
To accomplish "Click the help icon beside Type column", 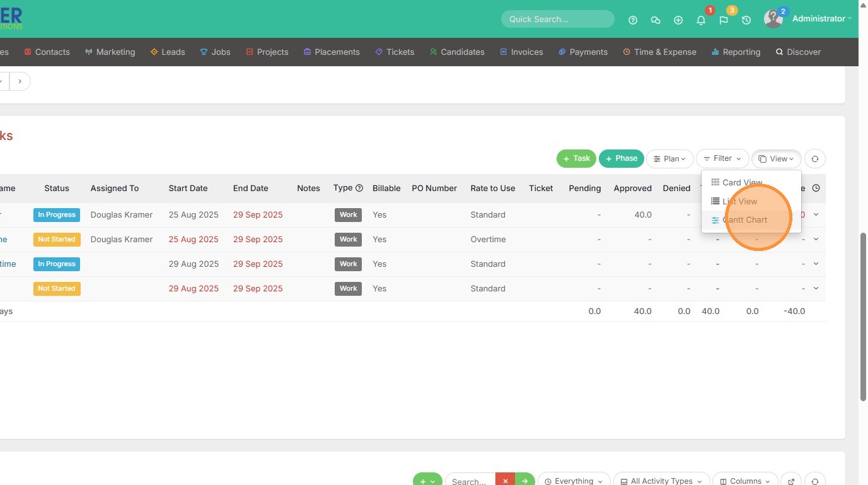I will (359, 188).
